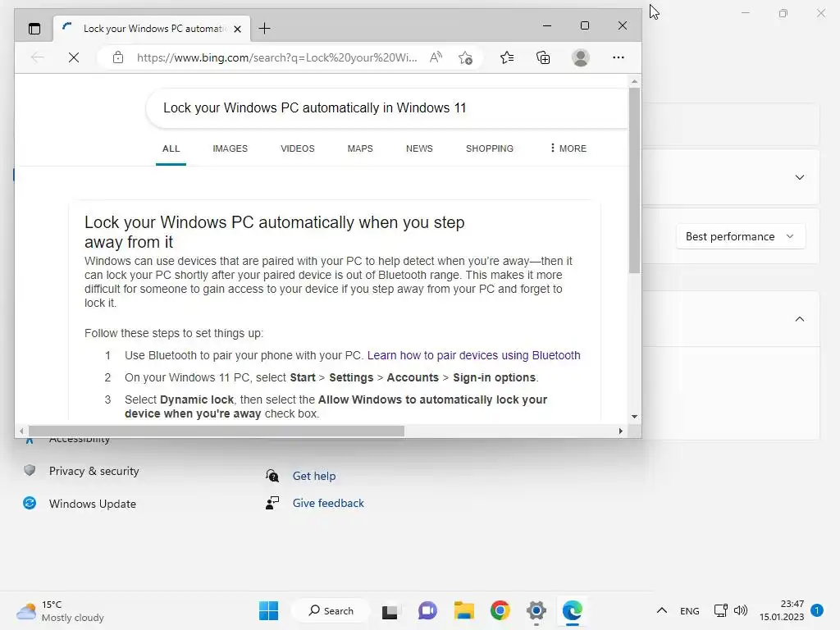
Task: Open the MORE search categories menu
Action: click(x=568, y=148)
